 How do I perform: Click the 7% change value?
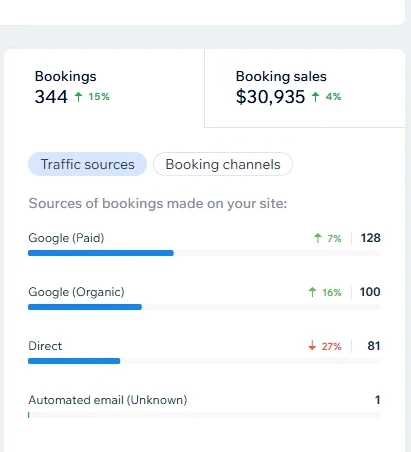tap(334, 239)
